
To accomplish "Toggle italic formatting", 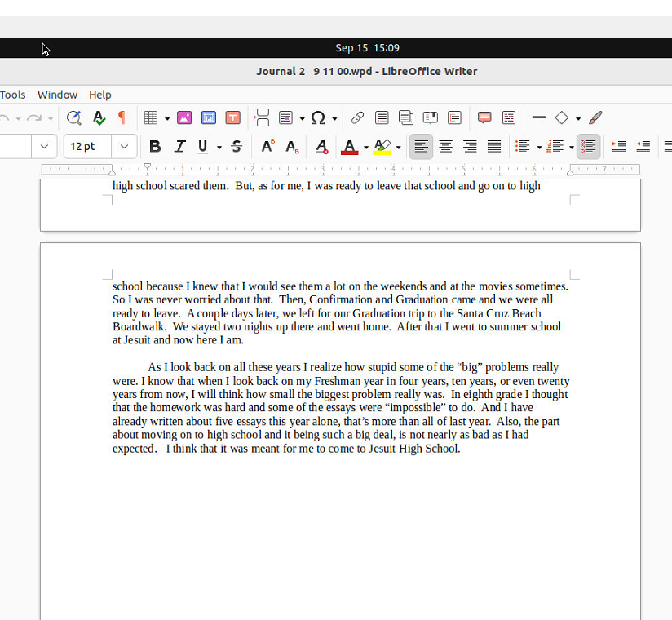I will point(179,147).
